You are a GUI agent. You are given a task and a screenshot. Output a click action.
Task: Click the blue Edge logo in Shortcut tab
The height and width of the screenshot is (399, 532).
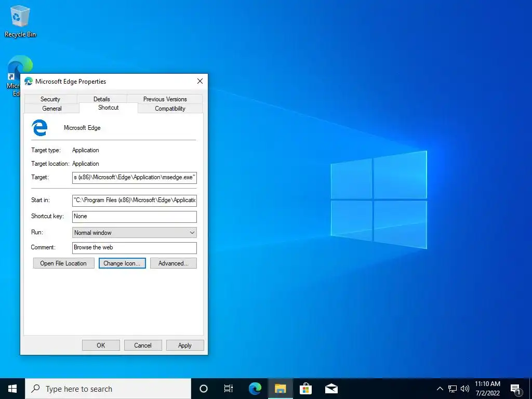click(x=39, y=128)
